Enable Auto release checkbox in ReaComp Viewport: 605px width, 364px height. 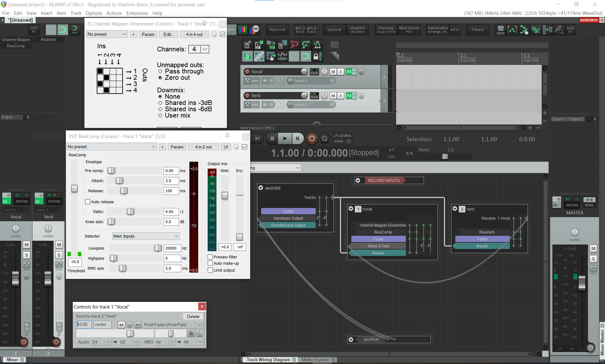[88, 202]
